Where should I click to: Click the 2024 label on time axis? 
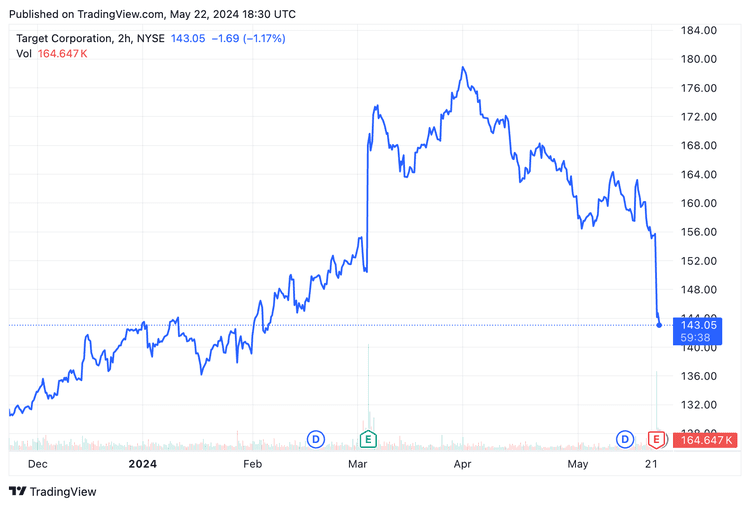click(143, 464)
